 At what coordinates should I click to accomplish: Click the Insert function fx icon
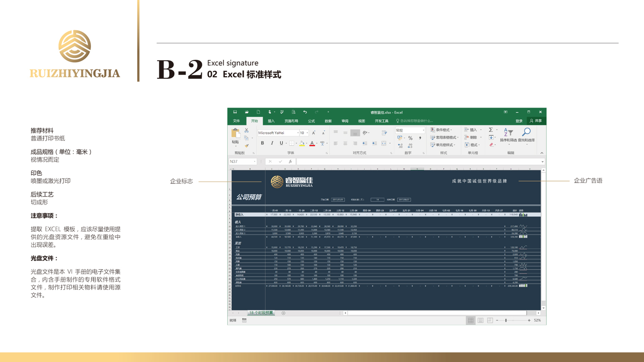(x=290, y=161)
